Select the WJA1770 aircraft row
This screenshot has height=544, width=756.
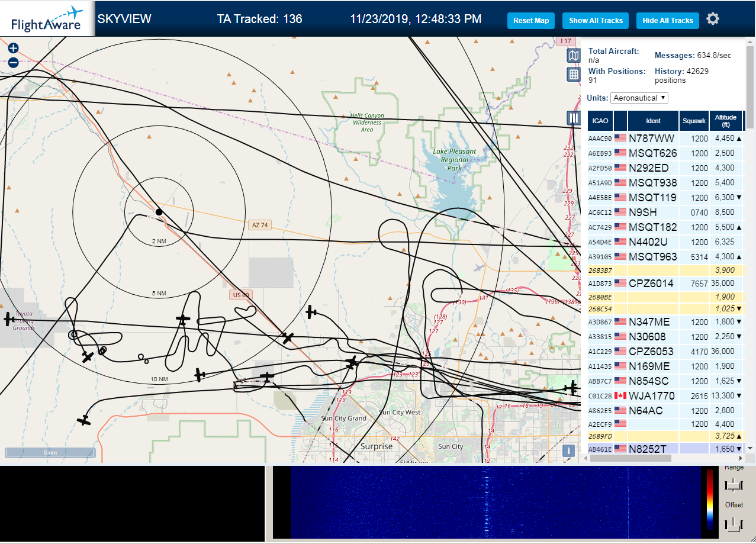point(665,395)
